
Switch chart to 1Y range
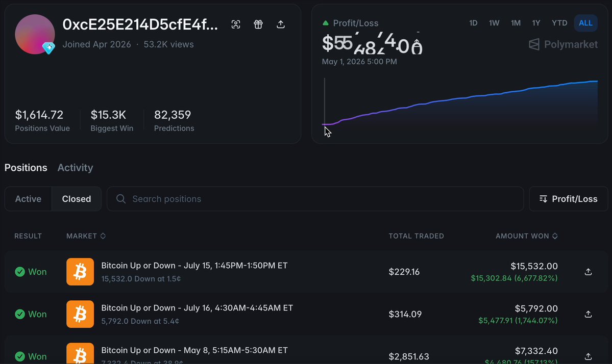point(536,23)
